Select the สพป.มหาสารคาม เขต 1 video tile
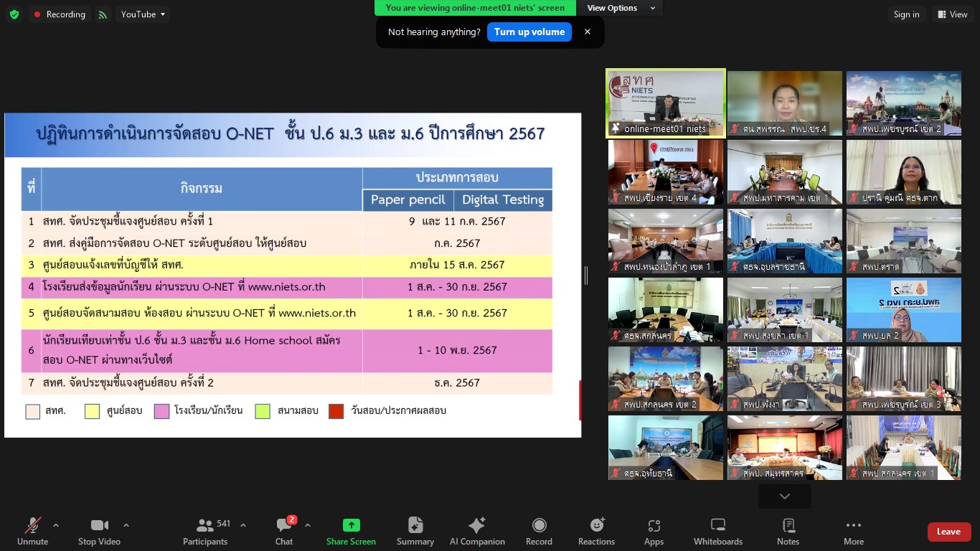Image resolution: width=980 pixels, height=551 pixels. pos(785,172)
